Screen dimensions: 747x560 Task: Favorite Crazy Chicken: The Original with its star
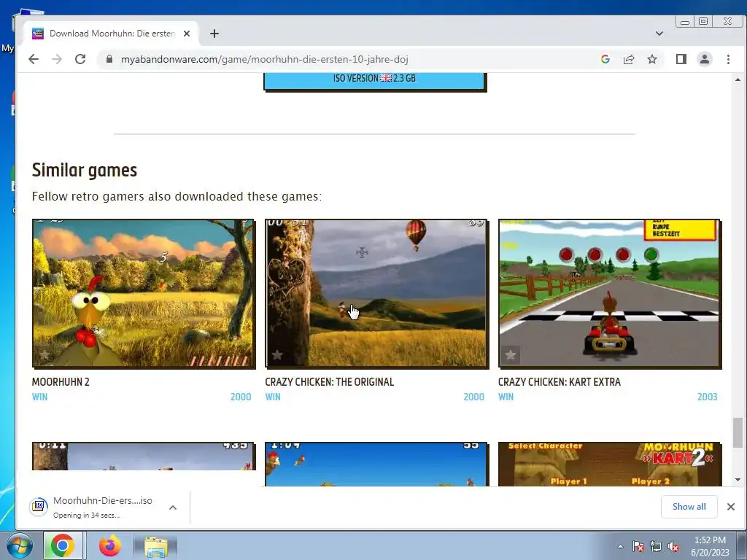(277, 355)
